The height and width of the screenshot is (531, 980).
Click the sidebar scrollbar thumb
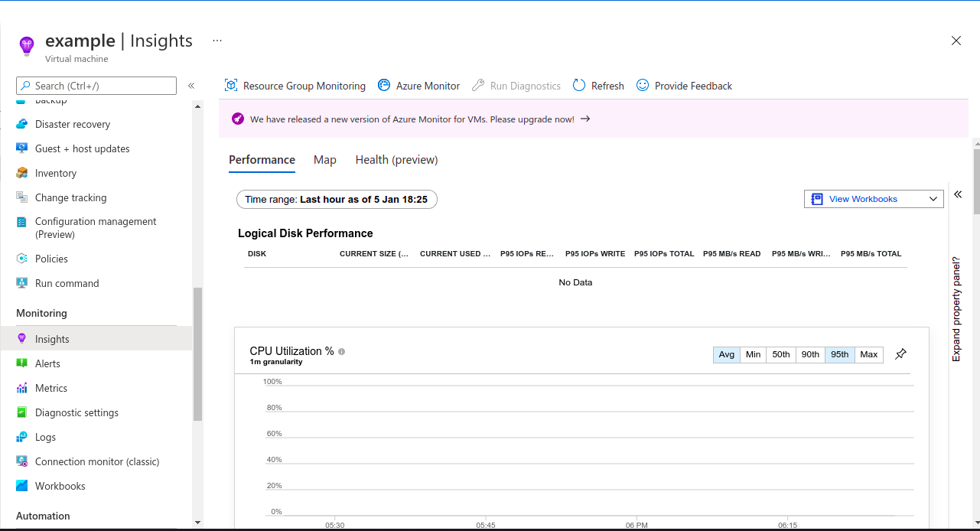point(198,354)
